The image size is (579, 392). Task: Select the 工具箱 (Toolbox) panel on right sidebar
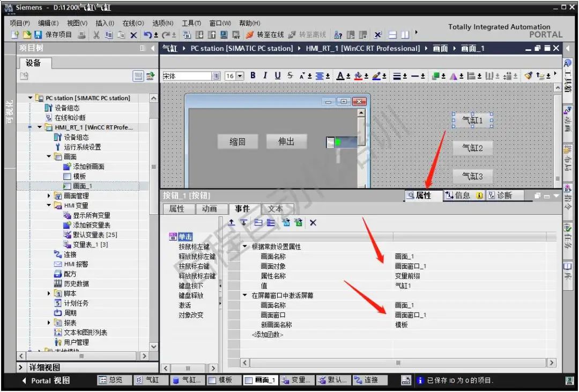[571, 75]
